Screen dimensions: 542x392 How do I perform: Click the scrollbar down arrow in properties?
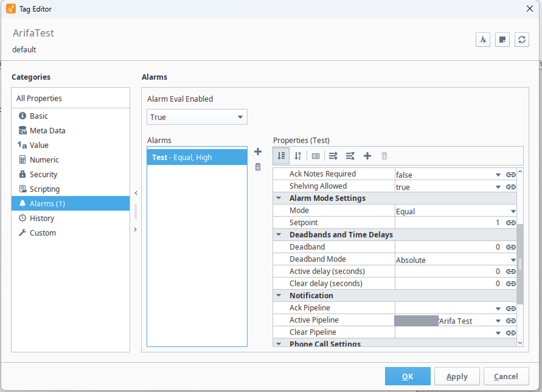tap(520, 343)
